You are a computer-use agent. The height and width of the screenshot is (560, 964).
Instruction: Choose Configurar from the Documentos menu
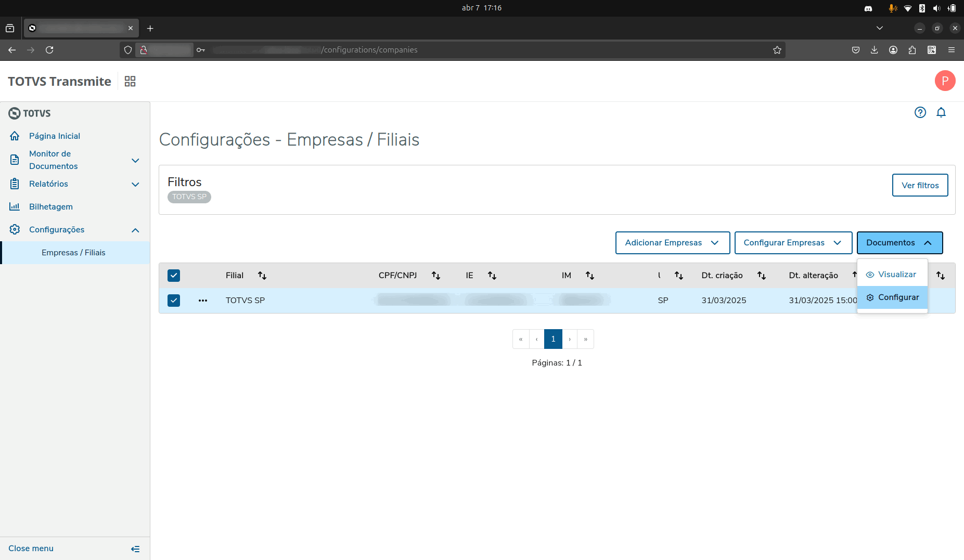pyautogui.click(x=892, y=297)
